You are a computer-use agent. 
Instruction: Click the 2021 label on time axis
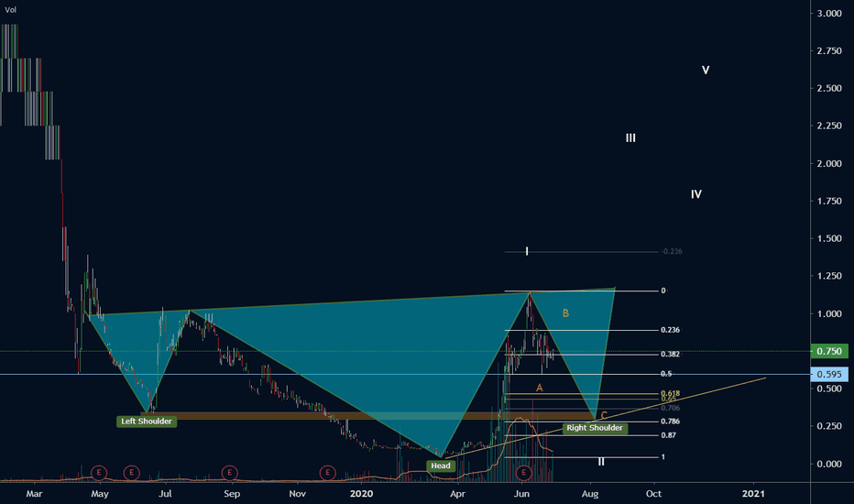click(753, 494)
